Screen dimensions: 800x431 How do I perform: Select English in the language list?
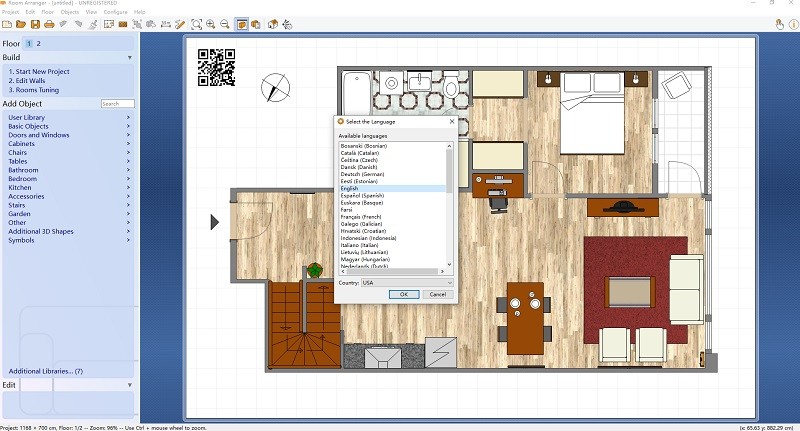click(x=349, y=188)
